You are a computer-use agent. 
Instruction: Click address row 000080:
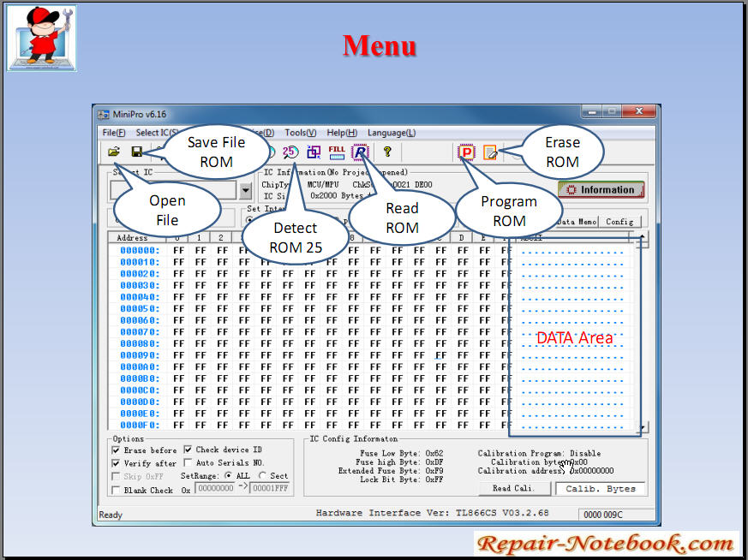pyautogui.click(x=140, y=343)
